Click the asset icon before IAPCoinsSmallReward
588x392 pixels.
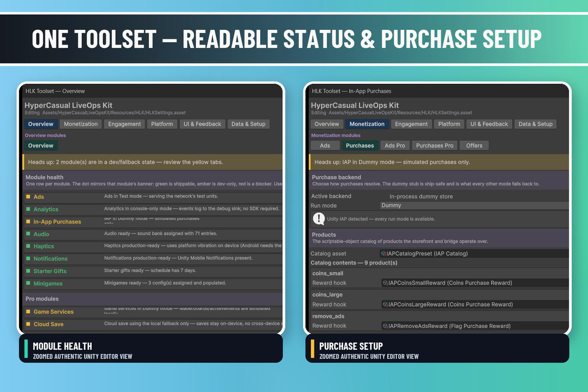tap(385, 283)
